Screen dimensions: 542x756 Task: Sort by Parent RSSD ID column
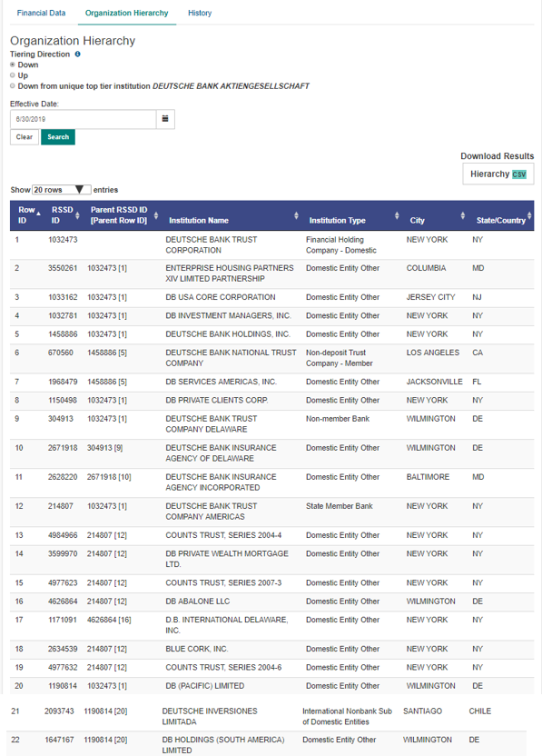tap(123, 215)
